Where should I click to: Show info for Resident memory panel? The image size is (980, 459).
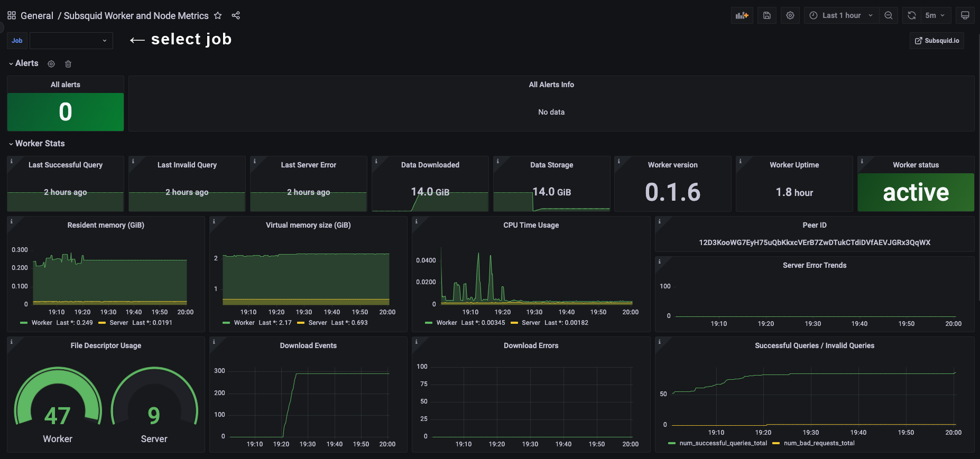[12, 221]
